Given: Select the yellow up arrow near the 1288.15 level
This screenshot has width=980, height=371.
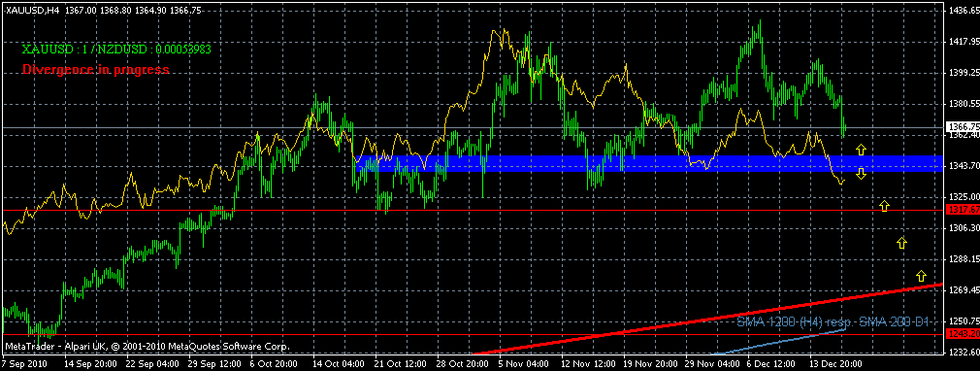Looking at the screenshot, I should pyautogui.click(x=901, y=244).
